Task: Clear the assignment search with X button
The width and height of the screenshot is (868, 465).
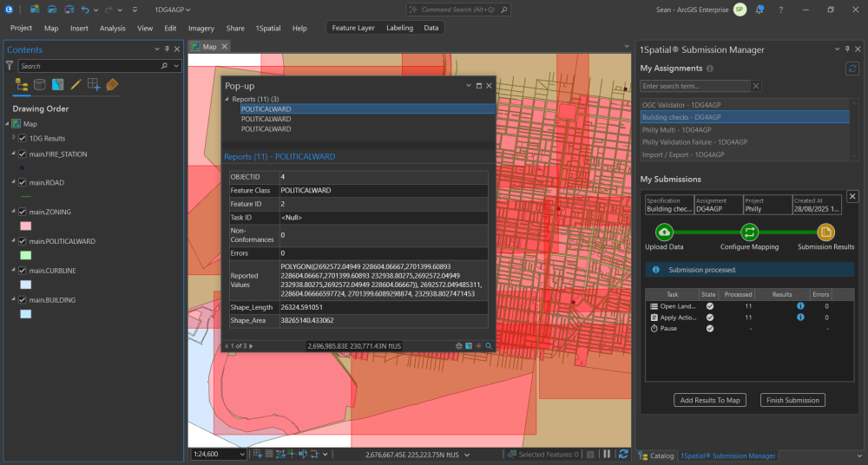Action: 756,86
